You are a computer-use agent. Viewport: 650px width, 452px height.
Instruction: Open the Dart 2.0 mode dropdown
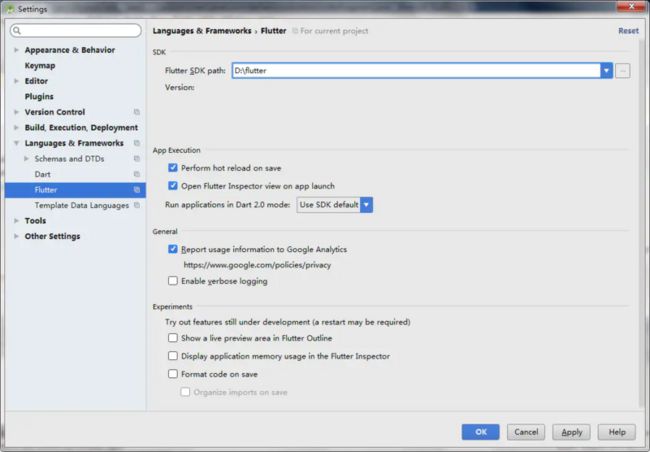[x=335, y=204]
